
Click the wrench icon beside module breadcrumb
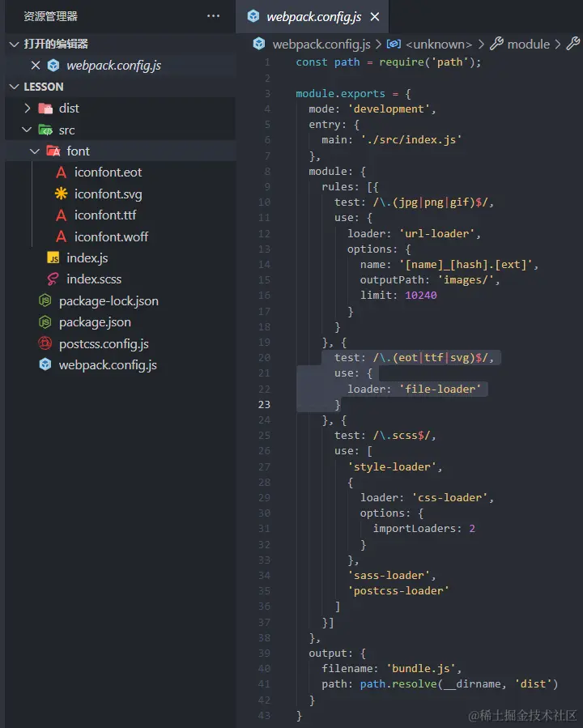[x=496, y=44]
